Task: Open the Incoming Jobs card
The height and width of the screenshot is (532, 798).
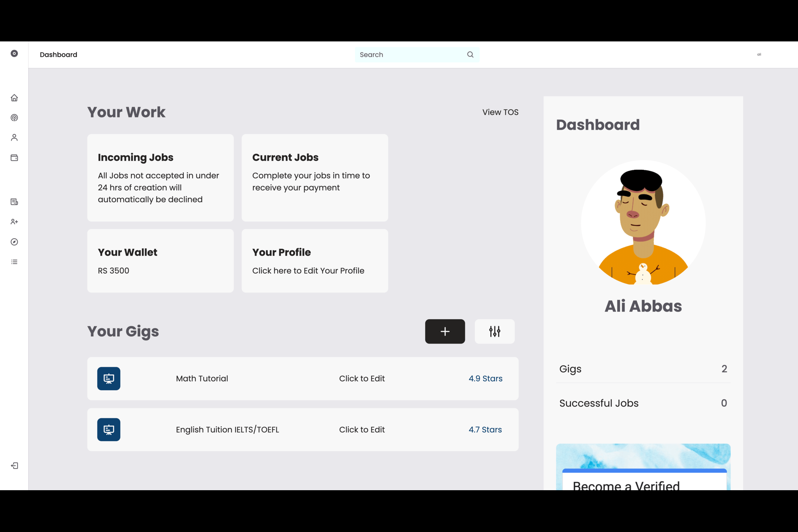Action: coord(160,178)
